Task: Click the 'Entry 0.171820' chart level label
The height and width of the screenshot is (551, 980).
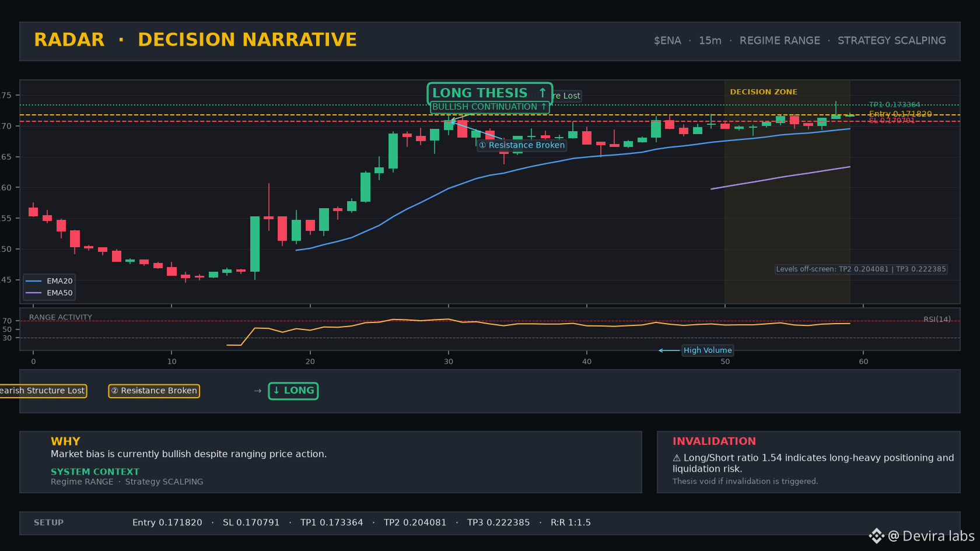Action: pos(900,114)
